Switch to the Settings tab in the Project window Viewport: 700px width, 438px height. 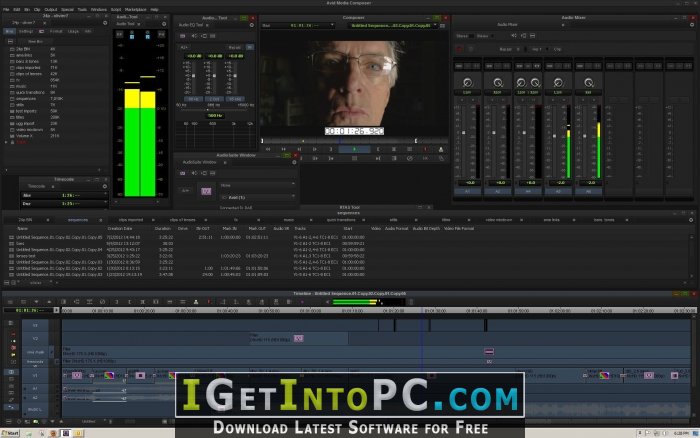pos(26,31)
